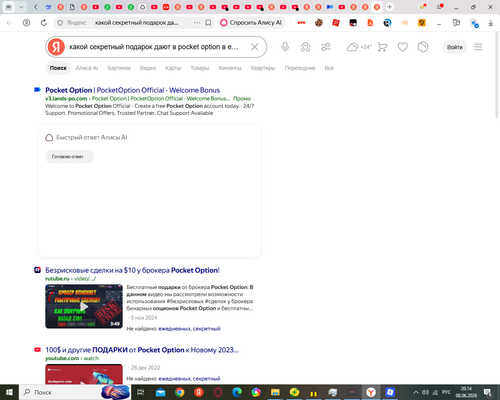
Task: Open the cookie extension icon
Action: tap(319, 23)
